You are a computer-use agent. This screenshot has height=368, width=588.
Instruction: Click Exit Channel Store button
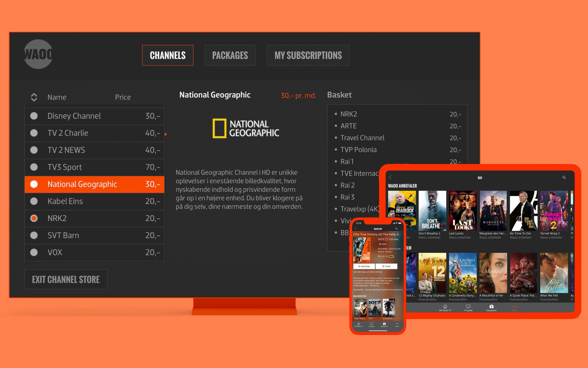click(x=66, y=279)
